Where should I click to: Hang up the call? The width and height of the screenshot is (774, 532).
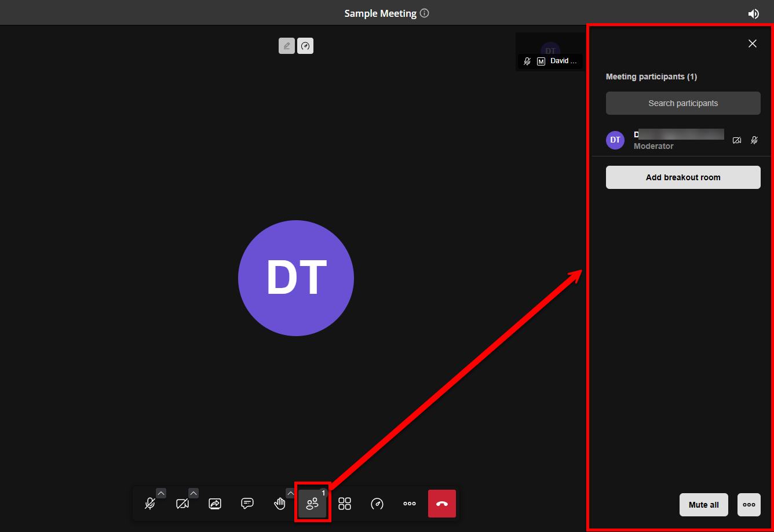coord(442,504)
